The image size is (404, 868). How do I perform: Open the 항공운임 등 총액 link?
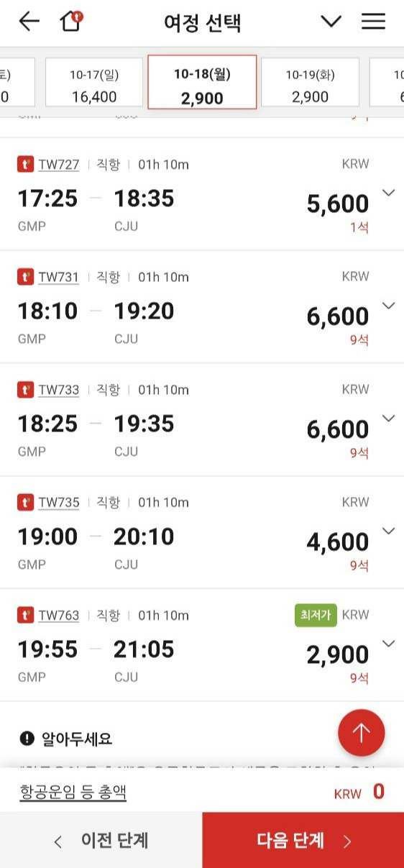coord(73,792)
